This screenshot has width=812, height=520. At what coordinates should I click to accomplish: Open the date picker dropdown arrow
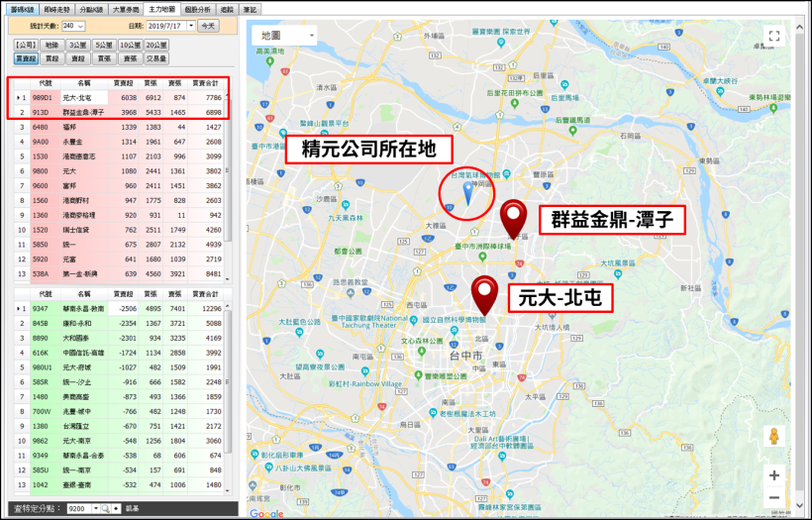(x=191, y=26)
